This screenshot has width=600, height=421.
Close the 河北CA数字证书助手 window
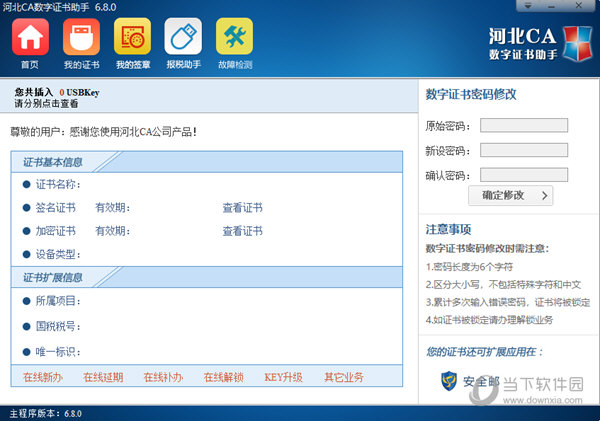coord(579,5)
